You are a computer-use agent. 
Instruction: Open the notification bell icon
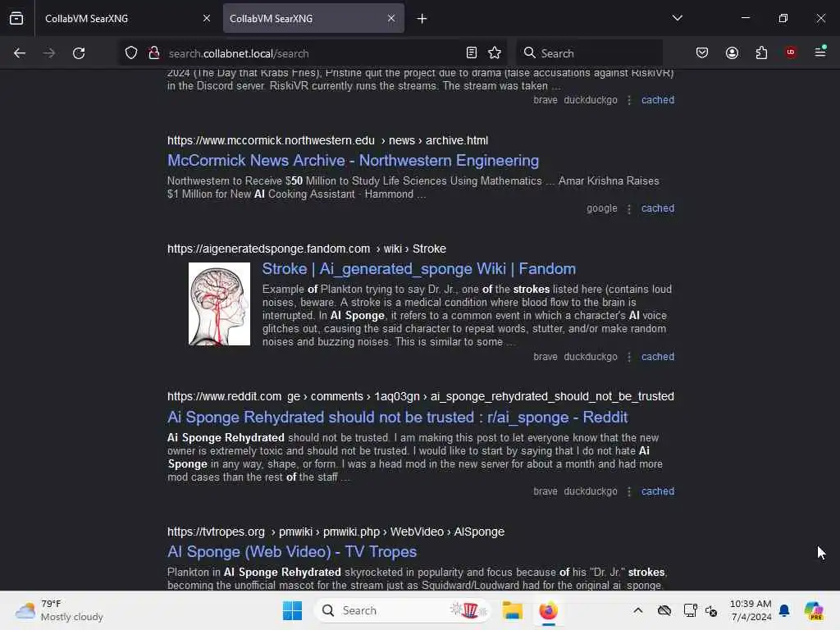[x=784, y=610]
